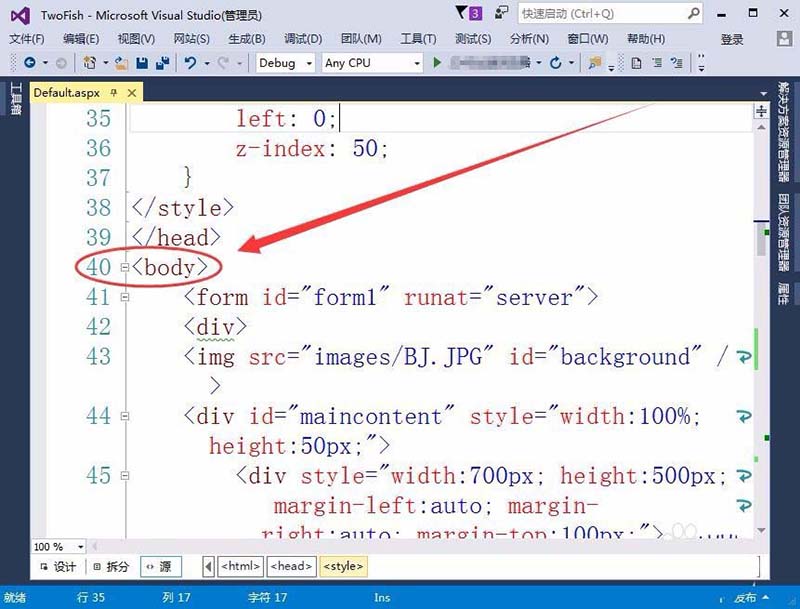Screen dimensions: 800x609
Task: Open the 编辑(E) menu
Action: click(81, 39)
